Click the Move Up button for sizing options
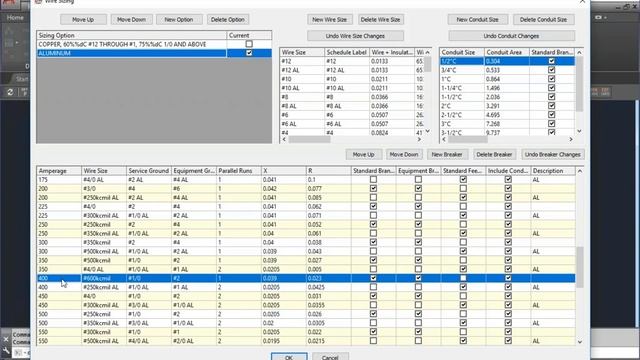Viewport: 640px width, 360px height. click(83, 20)
